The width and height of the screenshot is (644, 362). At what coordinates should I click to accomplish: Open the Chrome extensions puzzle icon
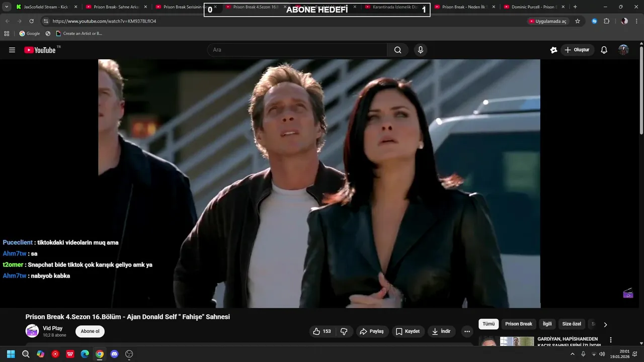click(606, 21)
